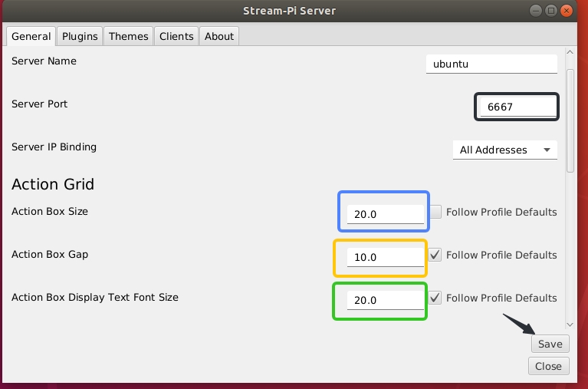Click the scroll down arrow of settings panel

570,325
